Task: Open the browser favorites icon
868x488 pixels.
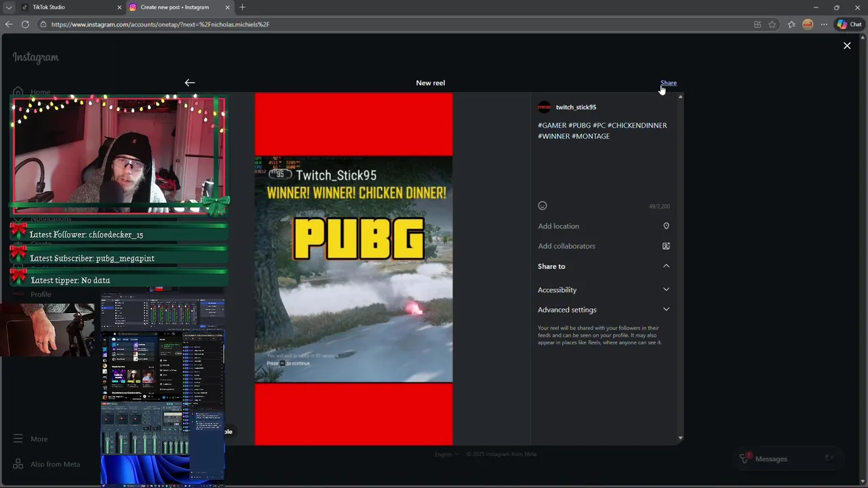Action: tap(791, 24)
